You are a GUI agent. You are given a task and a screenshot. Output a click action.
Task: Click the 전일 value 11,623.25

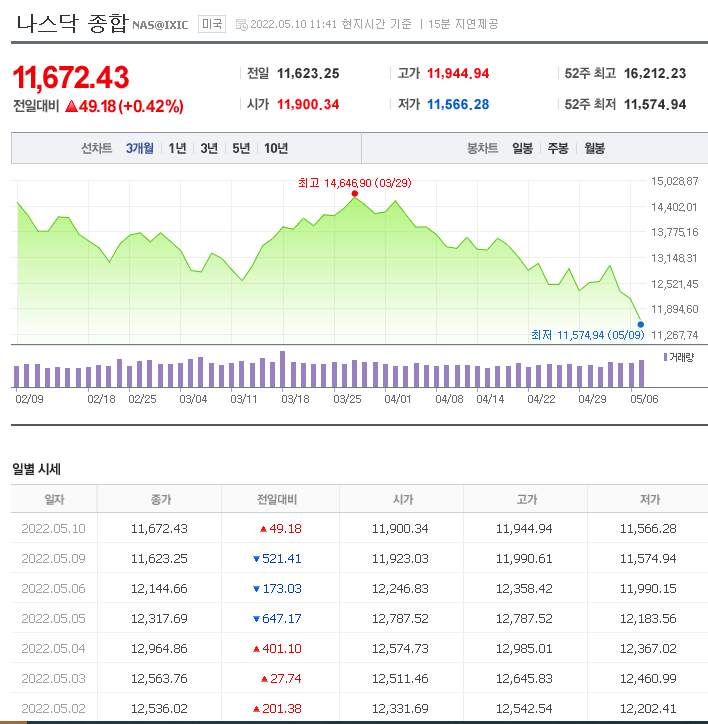308,73
